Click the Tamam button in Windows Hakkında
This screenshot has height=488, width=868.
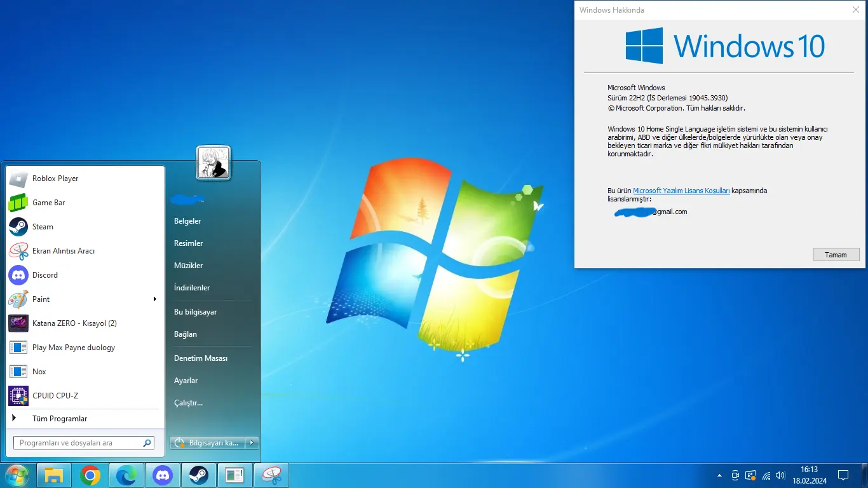click(x=836, y=255)
